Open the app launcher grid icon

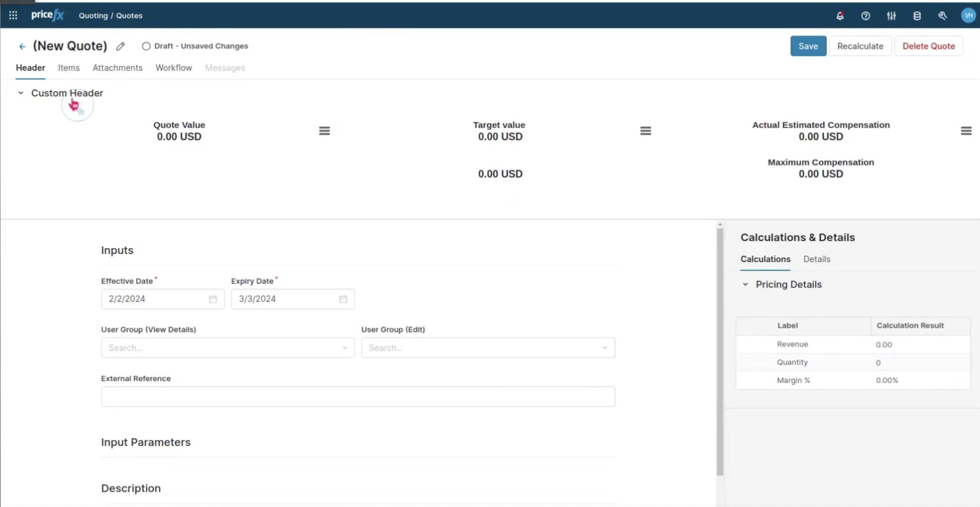(13, 15)
